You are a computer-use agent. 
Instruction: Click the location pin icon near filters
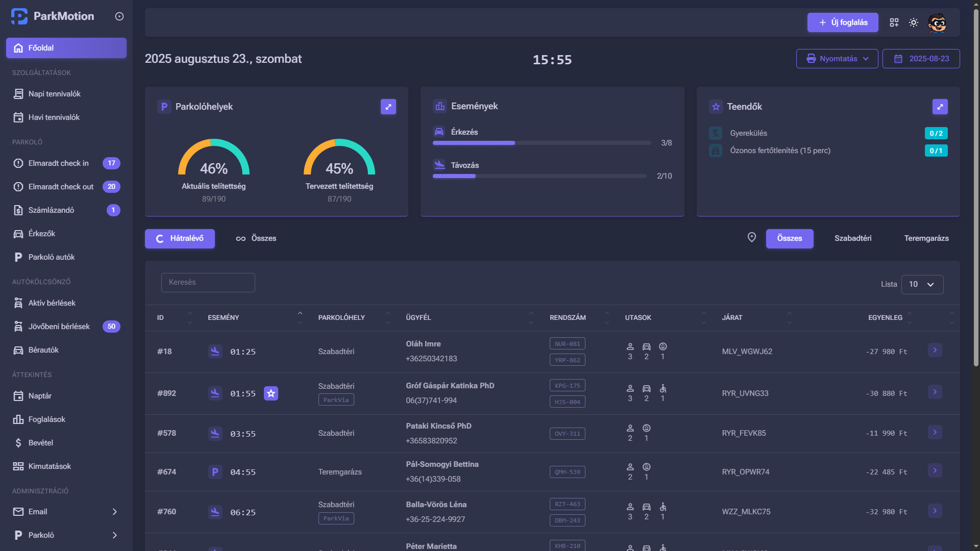point(751,238)
